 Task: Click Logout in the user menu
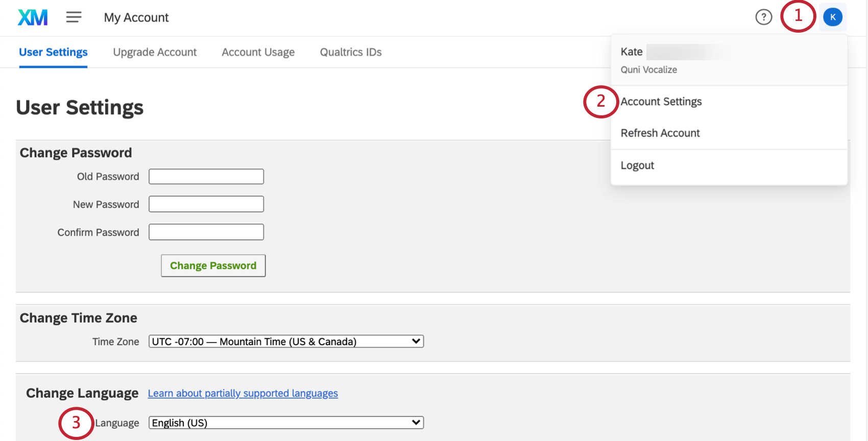(x=637, y=165)
